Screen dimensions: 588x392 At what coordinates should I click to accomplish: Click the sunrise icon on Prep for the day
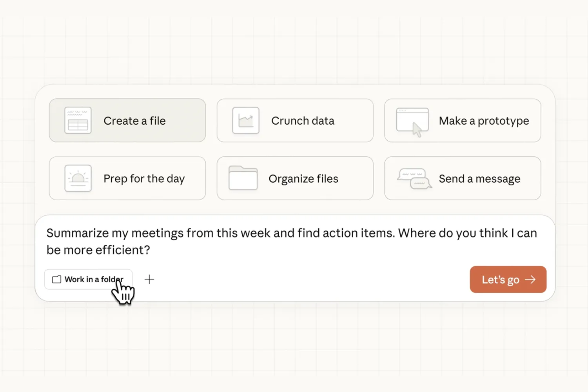[x=78, y=178]
